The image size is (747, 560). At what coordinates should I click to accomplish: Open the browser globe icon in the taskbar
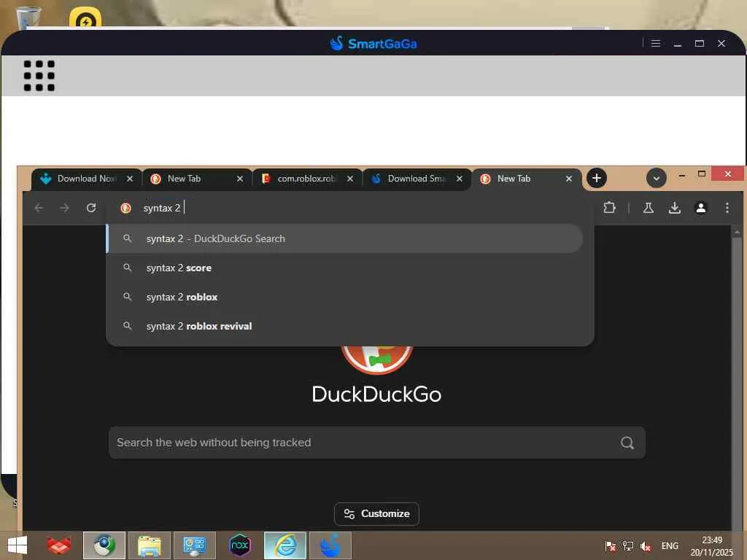104,545
